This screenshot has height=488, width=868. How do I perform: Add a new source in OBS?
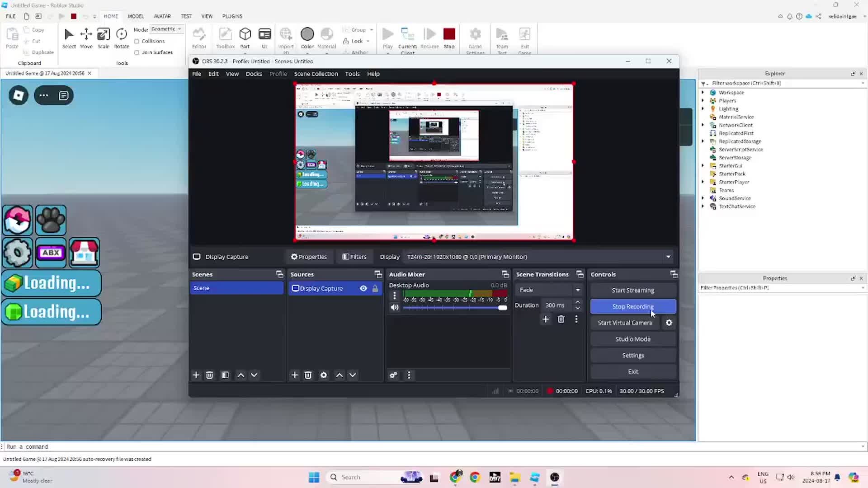pos(294,375)
